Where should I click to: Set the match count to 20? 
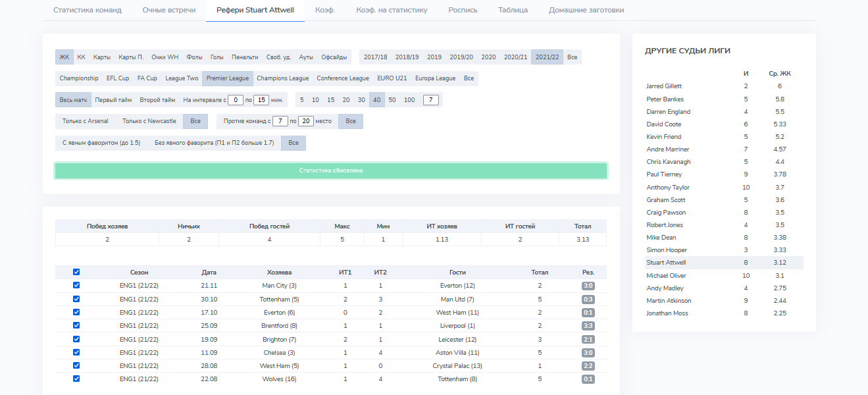tap(346, 100)
